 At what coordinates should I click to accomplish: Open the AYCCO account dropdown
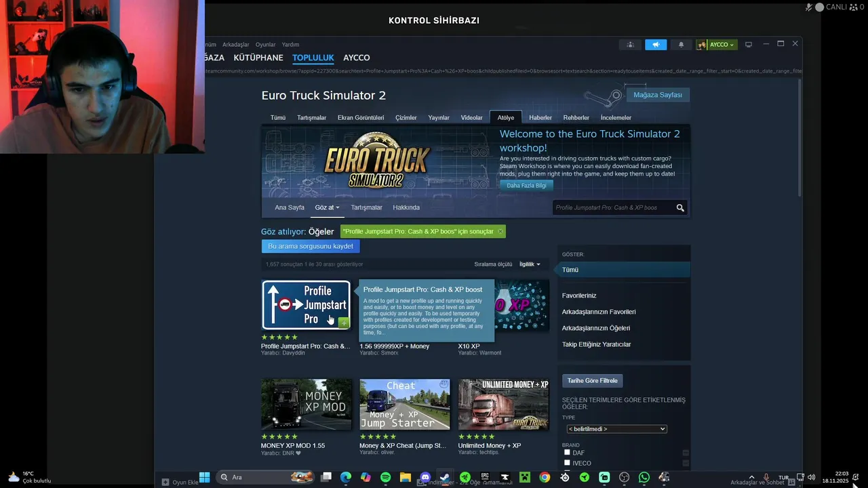[x=716, y=45]
